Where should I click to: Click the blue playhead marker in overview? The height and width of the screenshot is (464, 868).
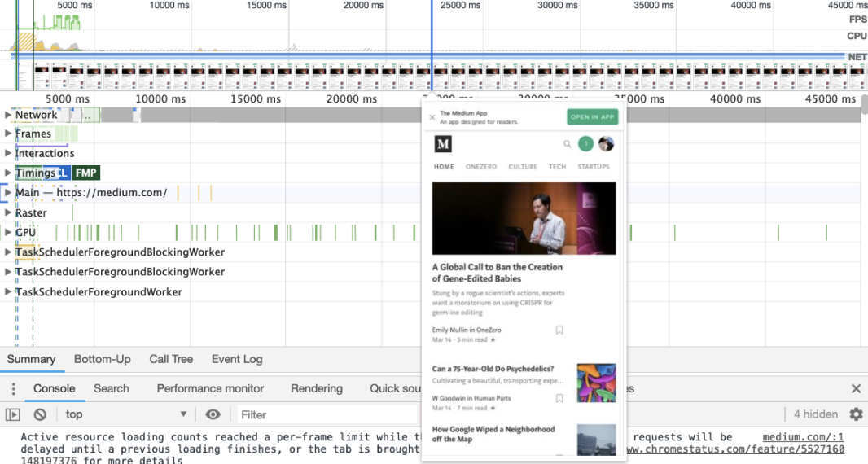tap(432, 46)
